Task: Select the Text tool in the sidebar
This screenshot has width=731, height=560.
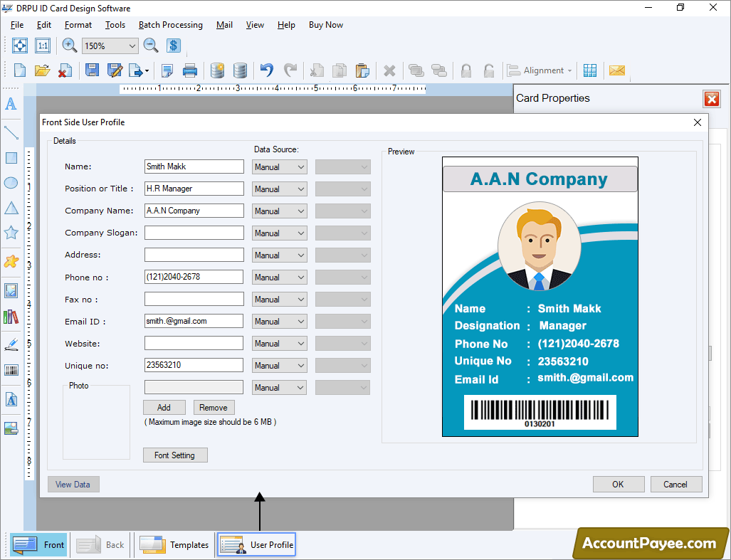Action: pyautogui.click(x=11, y=104)
